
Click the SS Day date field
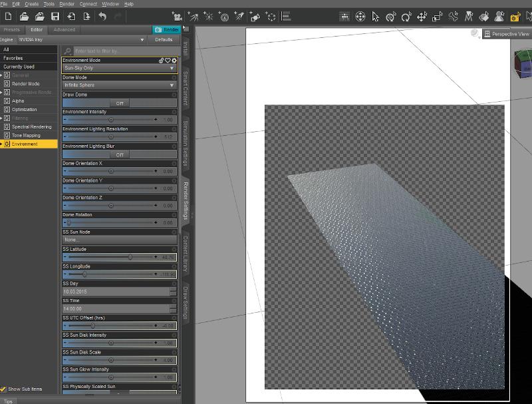[116, 292]
